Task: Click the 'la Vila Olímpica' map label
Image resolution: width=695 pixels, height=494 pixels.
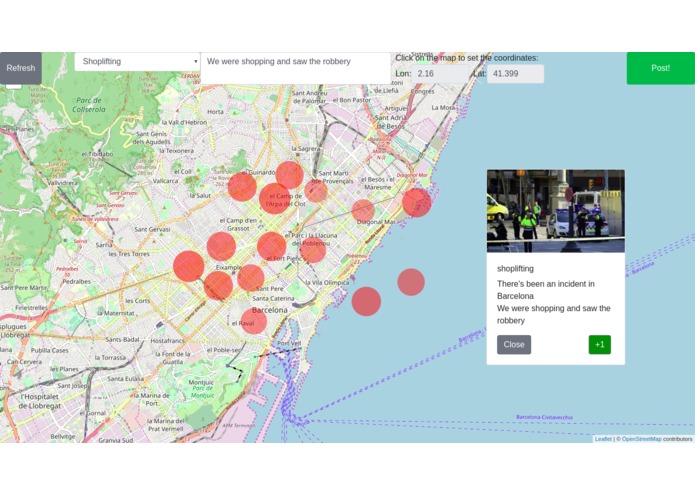Action: 327,283
